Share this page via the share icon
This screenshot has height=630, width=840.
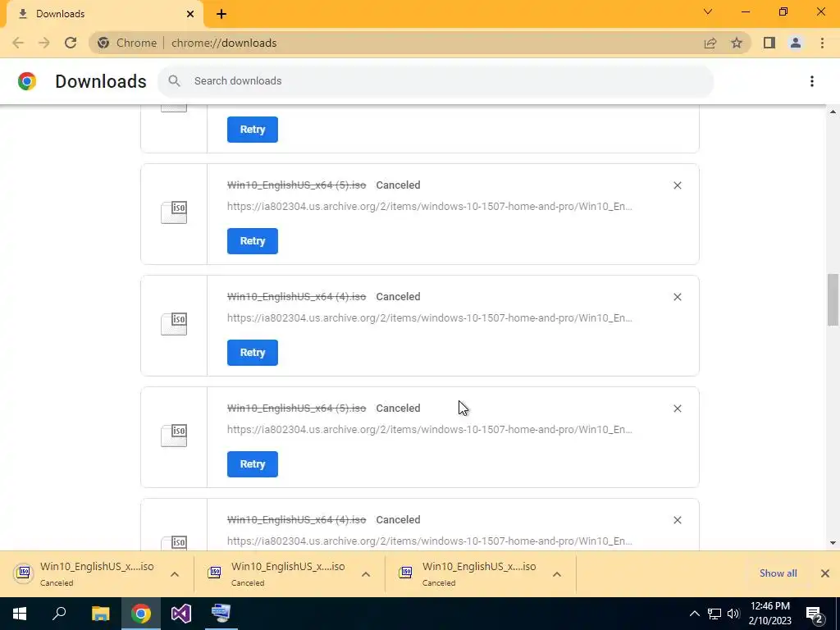(x=710, y=43)
